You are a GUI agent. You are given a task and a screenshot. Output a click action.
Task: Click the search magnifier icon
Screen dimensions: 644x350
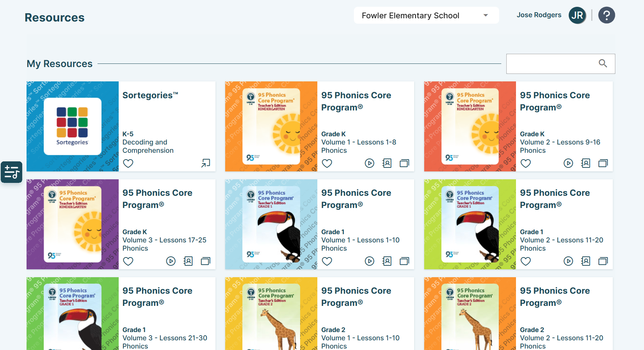pyautogui.click(x=603, y=63)
